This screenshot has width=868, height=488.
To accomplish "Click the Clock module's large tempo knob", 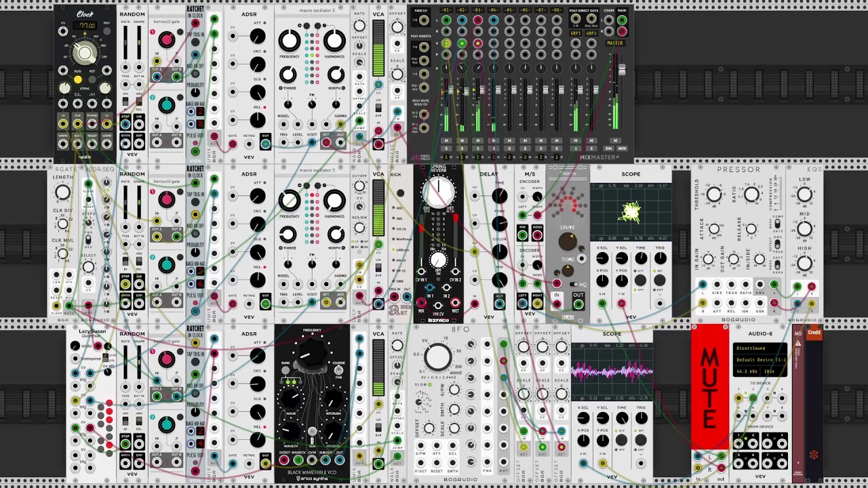I will point(85,52).
